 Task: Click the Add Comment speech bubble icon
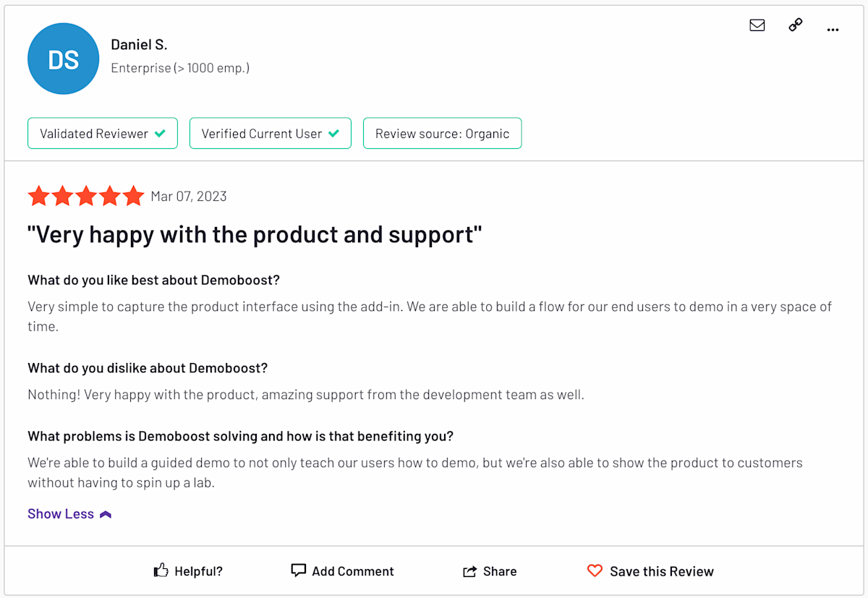point(298,571)
